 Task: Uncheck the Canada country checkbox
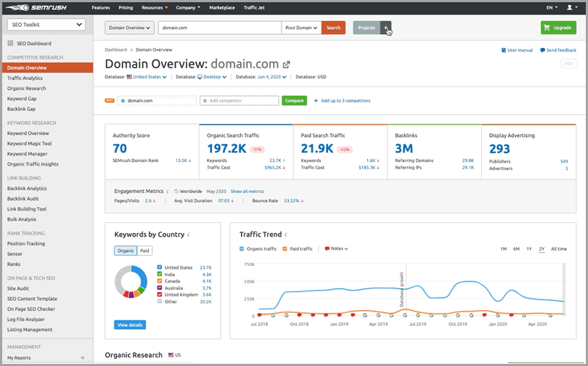click(x=160, y=281)
